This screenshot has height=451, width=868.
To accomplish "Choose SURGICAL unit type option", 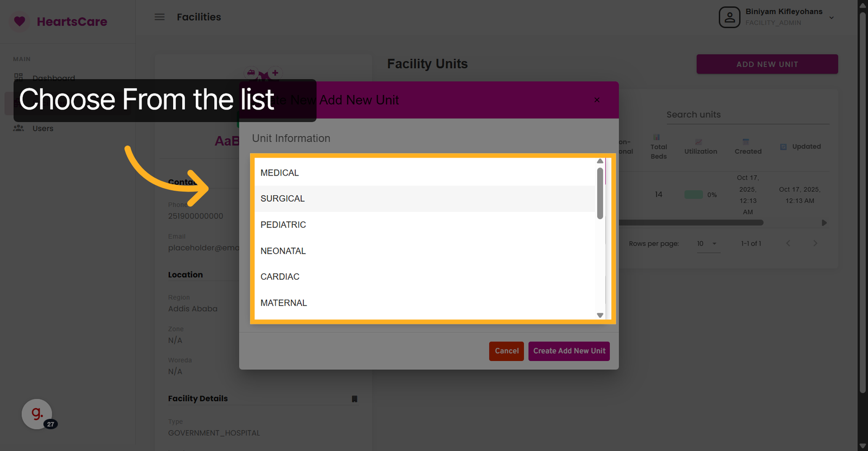I will [x=283, y=199].
